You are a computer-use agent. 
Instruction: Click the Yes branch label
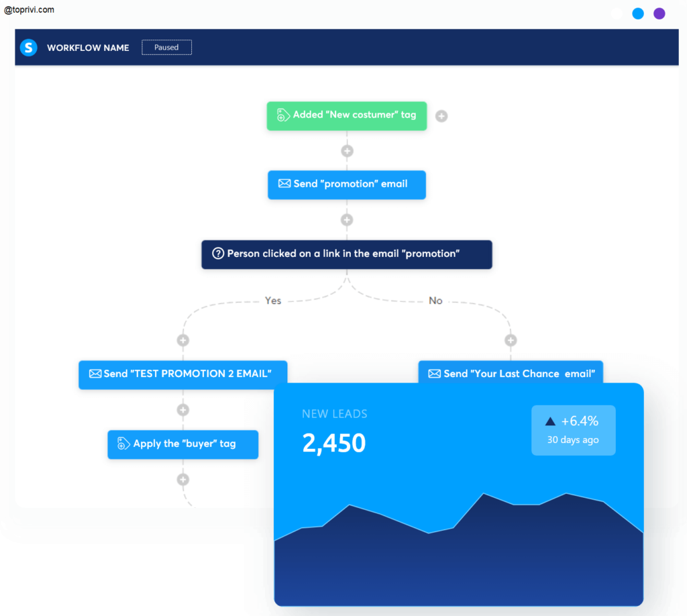(273, 301)
